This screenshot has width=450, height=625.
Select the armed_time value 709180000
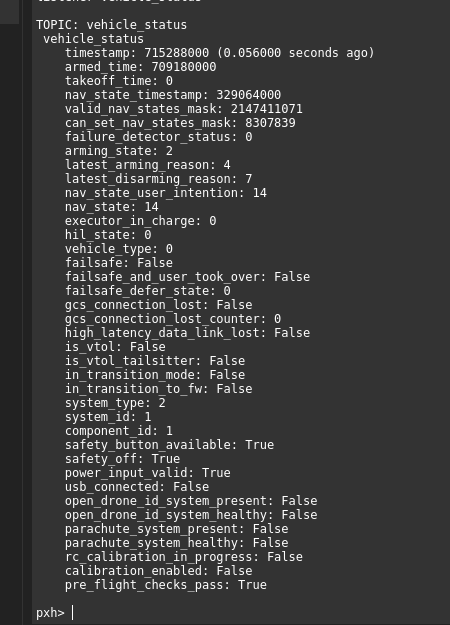(x=184, y=67)
